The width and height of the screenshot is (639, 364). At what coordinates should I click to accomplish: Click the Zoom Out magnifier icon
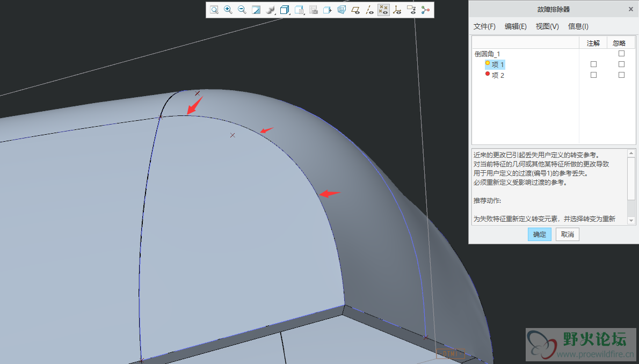242,10
